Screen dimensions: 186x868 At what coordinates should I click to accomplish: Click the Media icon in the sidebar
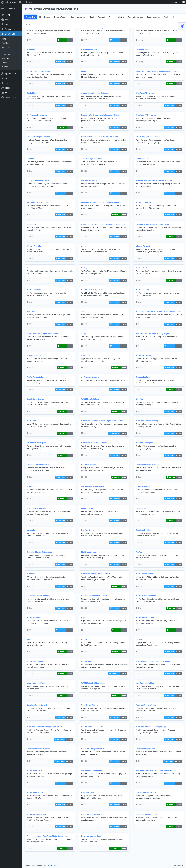coord(2,20)
